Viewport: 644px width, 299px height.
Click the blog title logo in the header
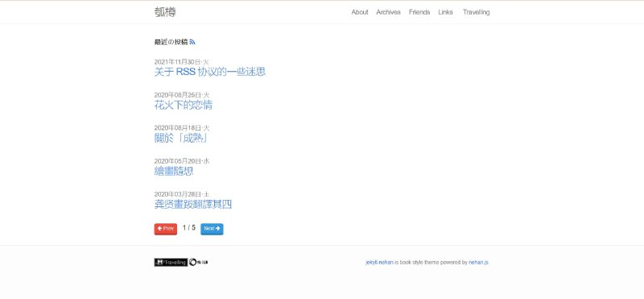165,12
